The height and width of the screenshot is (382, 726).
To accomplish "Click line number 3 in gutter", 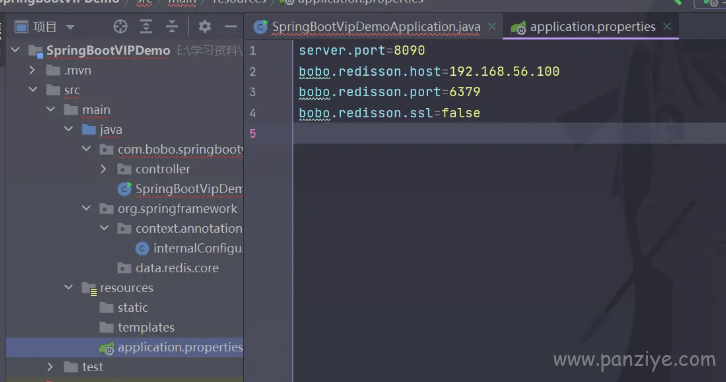I will pos(253,92).
